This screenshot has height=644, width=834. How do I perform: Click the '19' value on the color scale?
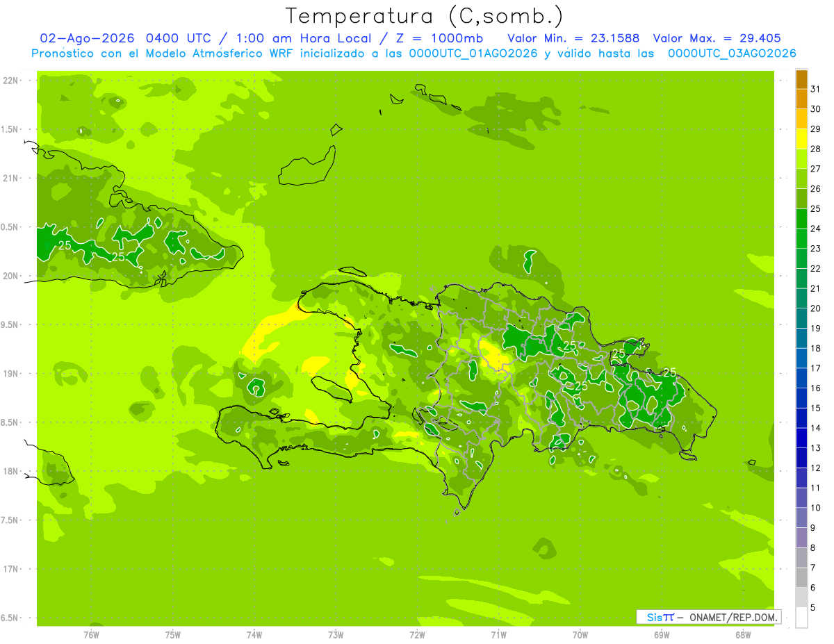816,329
